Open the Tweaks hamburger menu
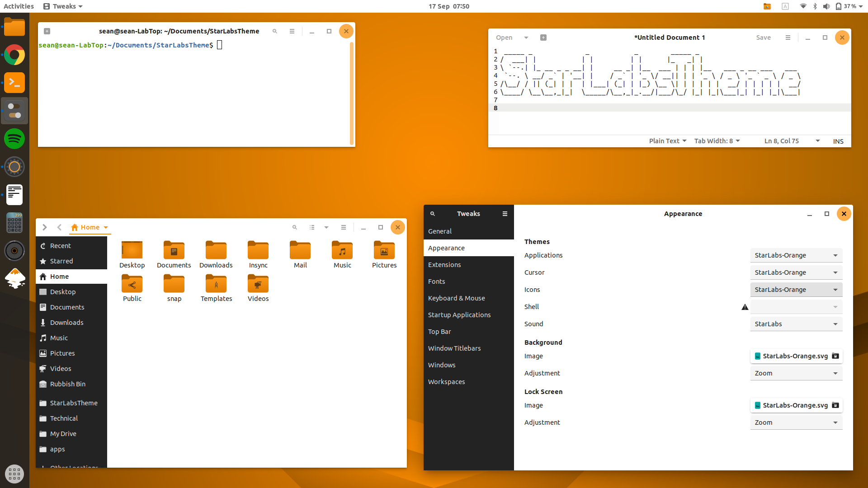The image size is (868, 488). (x=505, y=214)
